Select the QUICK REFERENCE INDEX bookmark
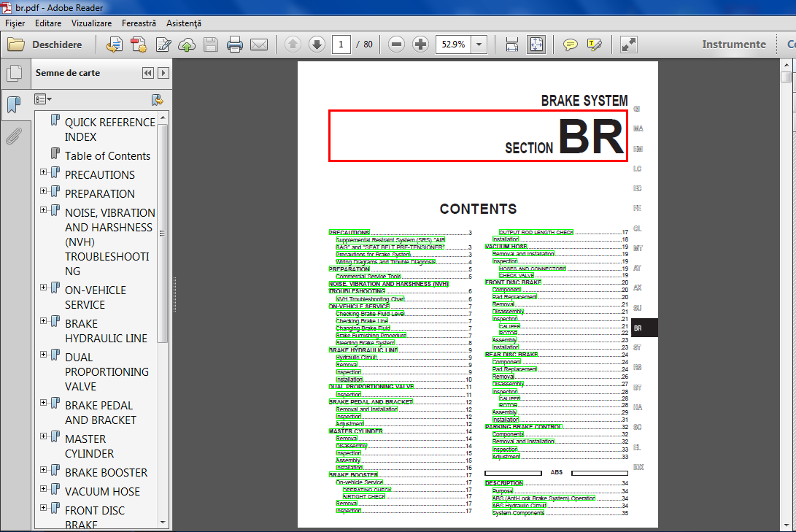 109,129
